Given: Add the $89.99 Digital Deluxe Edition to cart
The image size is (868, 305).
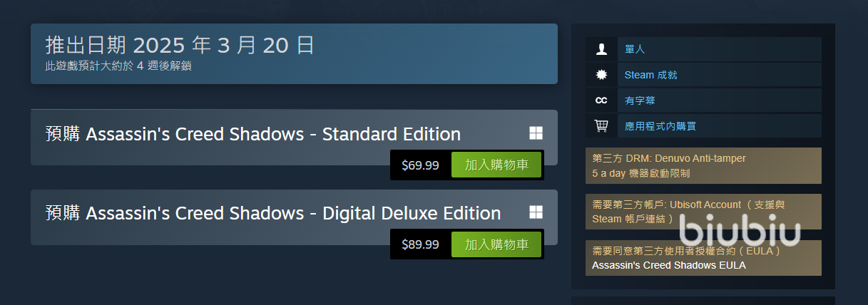Looking at the screenshot, I should (x=496, y=244).
